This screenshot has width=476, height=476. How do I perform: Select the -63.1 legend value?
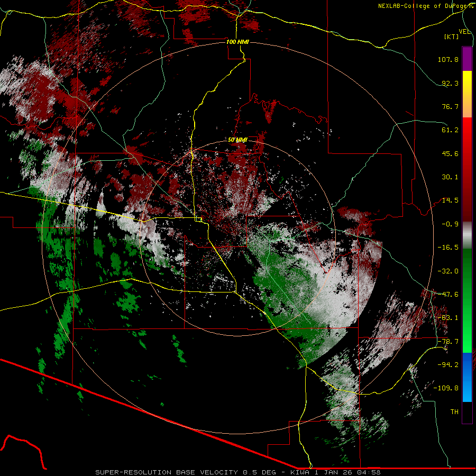pos(448,318)
